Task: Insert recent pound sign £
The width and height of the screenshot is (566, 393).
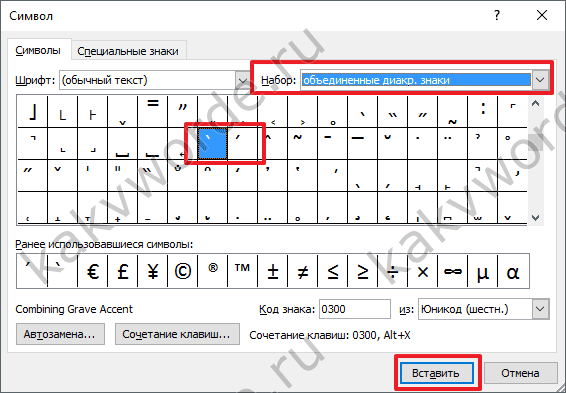Action: click(x=123, y=271)
